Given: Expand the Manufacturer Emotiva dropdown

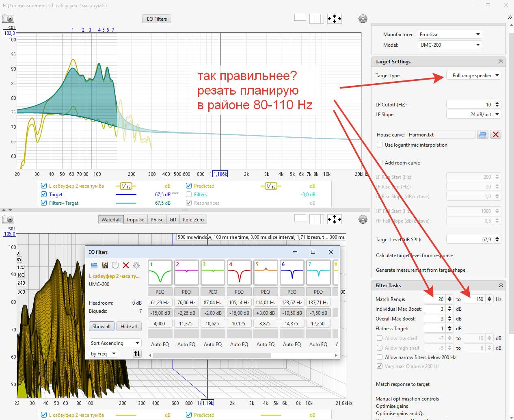Looking at the screenshot, I should click(x=449, y=35).
